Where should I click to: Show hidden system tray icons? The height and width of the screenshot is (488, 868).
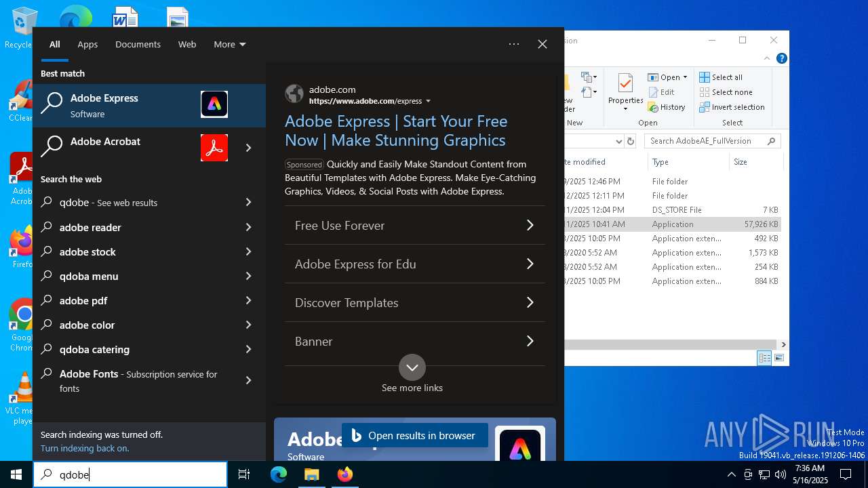click(x=731, y=474)
